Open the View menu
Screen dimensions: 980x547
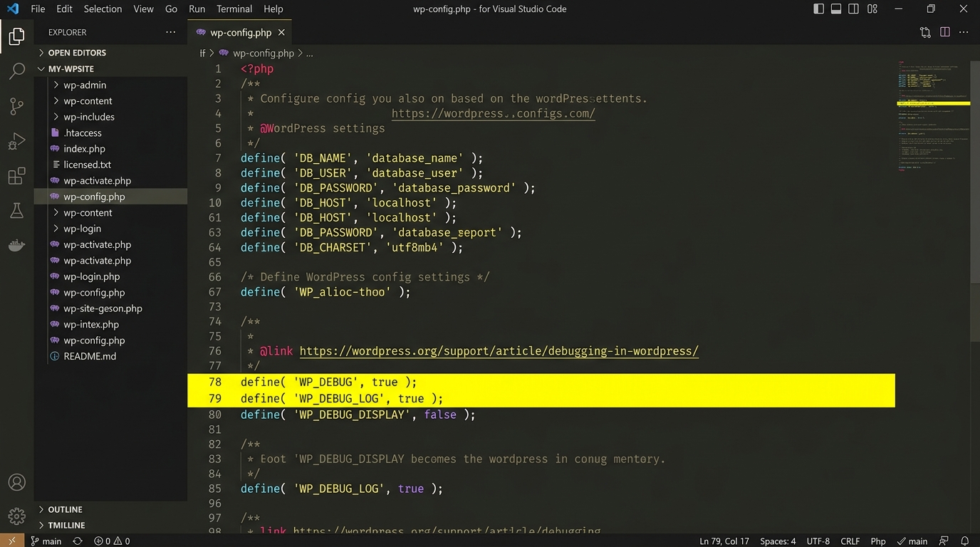[143, 9]
